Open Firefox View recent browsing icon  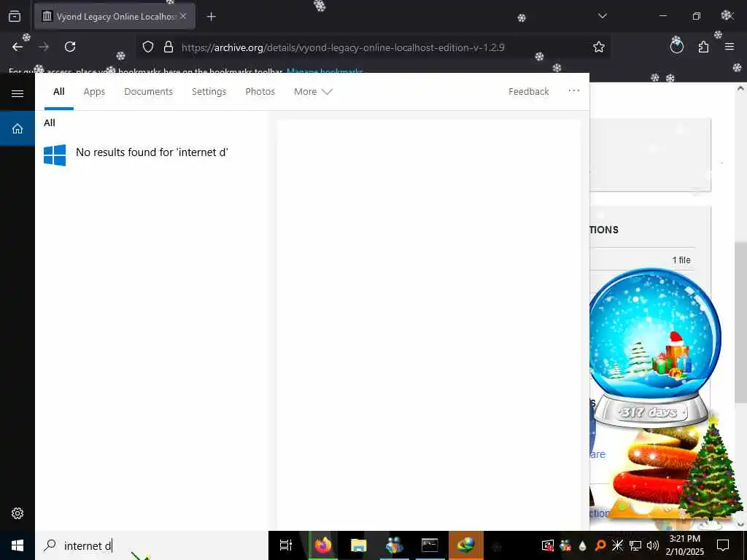pos(15,17)
